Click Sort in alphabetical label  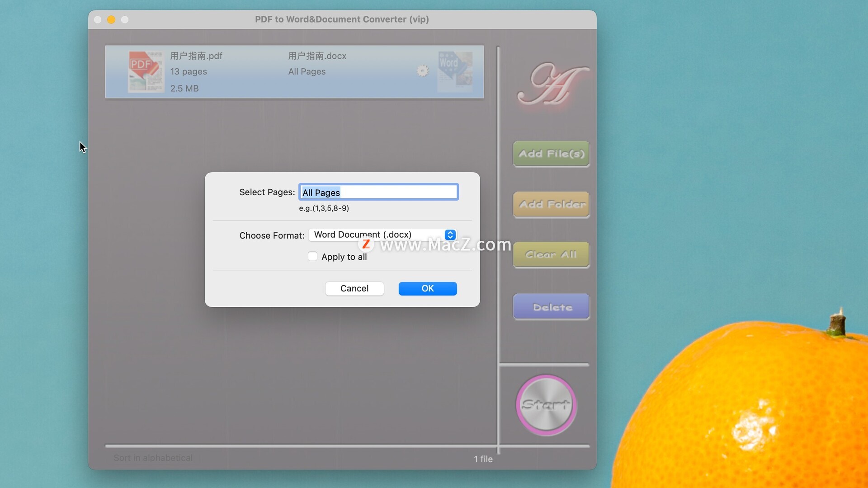(x=153, y=458)
